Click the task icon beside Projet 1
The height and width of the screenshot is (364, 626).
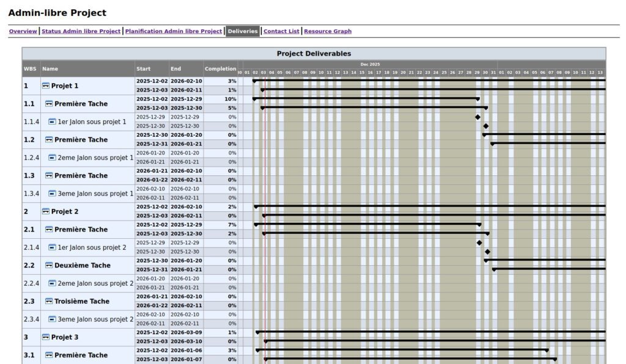click(x=46, y=86)
